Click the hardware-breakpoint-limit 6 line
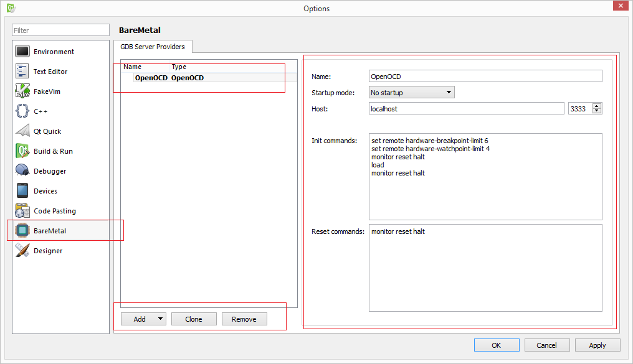Viewport: 633px width, 364px height. tap(430, 141)
